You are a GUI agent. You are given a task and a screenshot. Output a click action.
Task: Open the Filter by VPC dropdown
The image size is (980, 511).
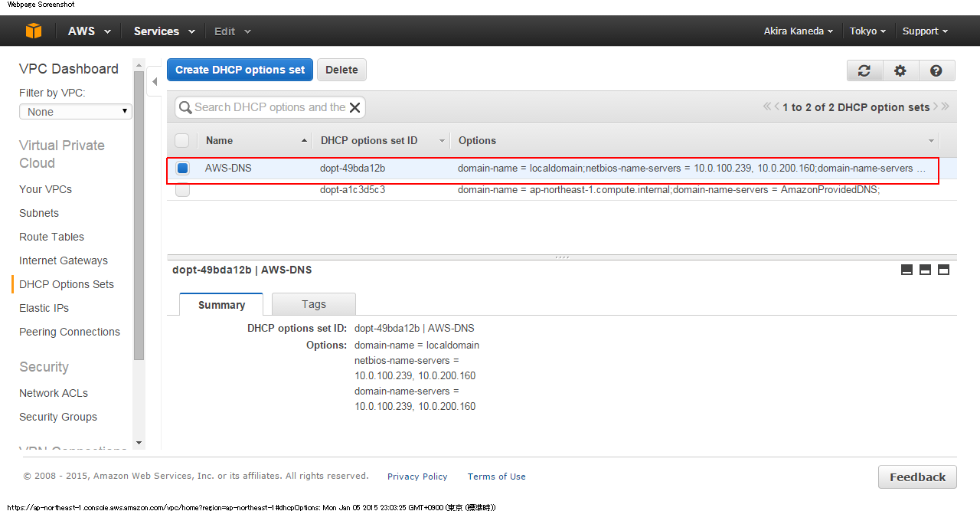(x=75, y=112)
